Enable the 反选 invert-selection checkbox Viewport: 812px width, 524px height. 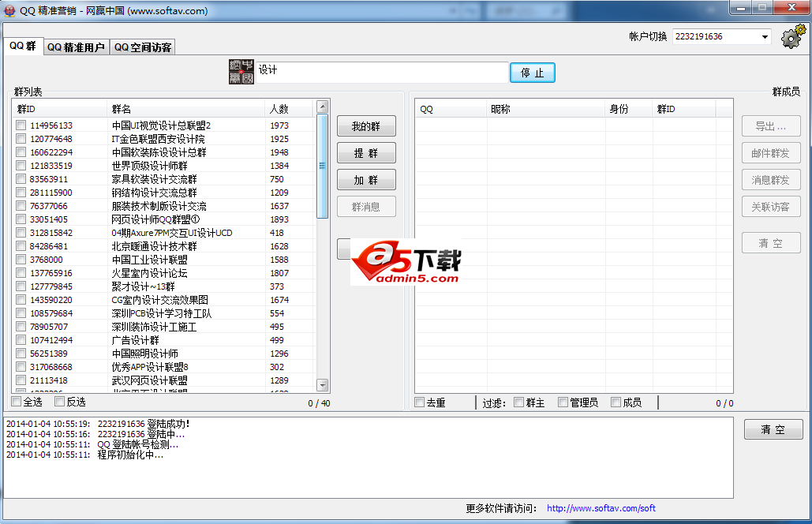(x=59, y=402)
